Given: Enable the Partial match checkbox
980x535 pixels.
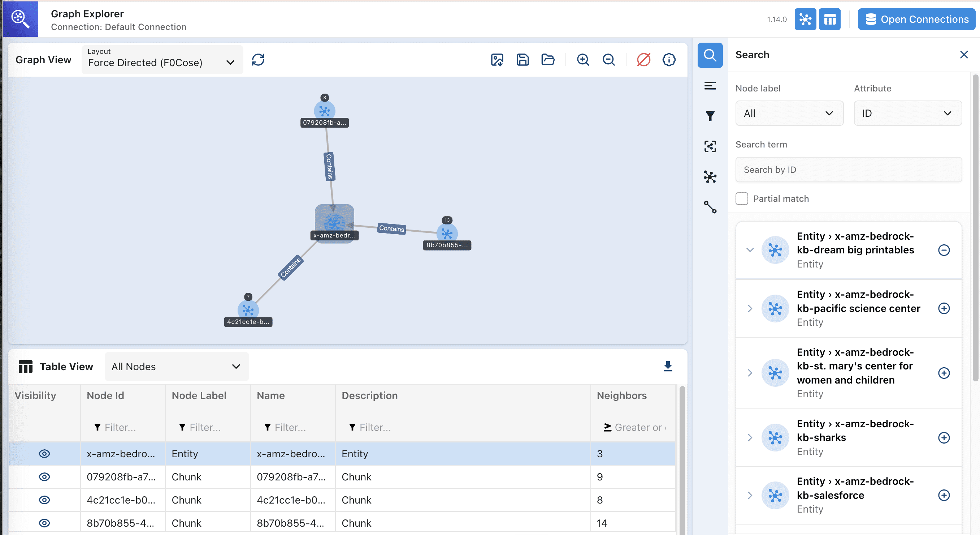Looking at the screenshot, I should pos(741,198).
